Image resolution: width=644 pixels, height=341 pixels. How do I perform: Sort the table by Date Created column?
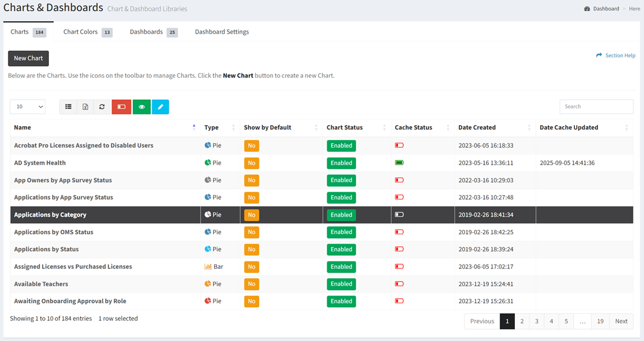tap(477, 127)
